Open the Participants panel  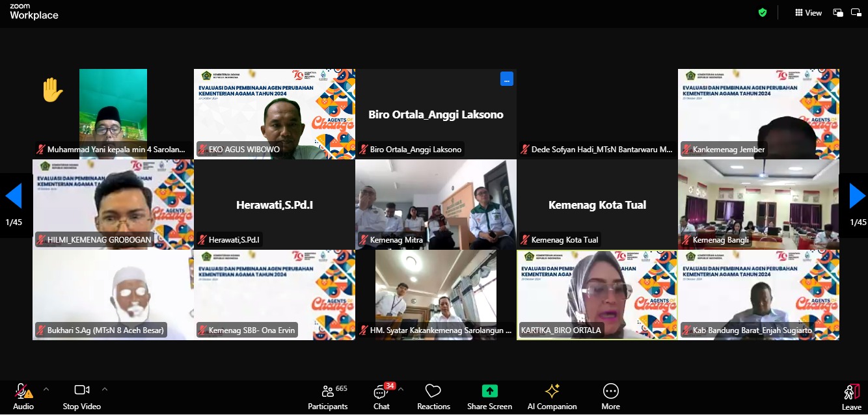pyautogui.click(x=327, y=395)
